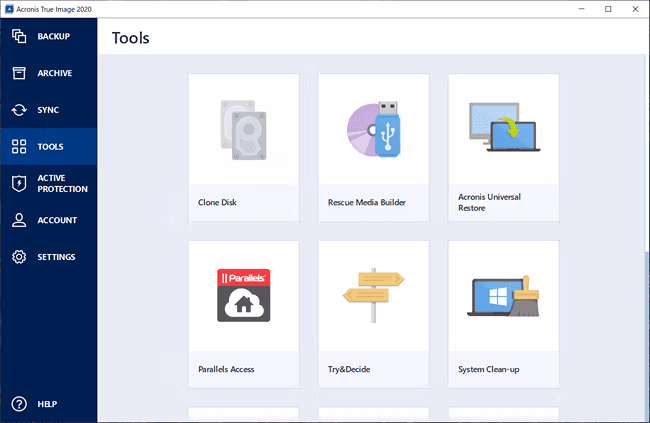Click the System Clean-up broom icon
650x423 pixels.
[x=504, y=296]
